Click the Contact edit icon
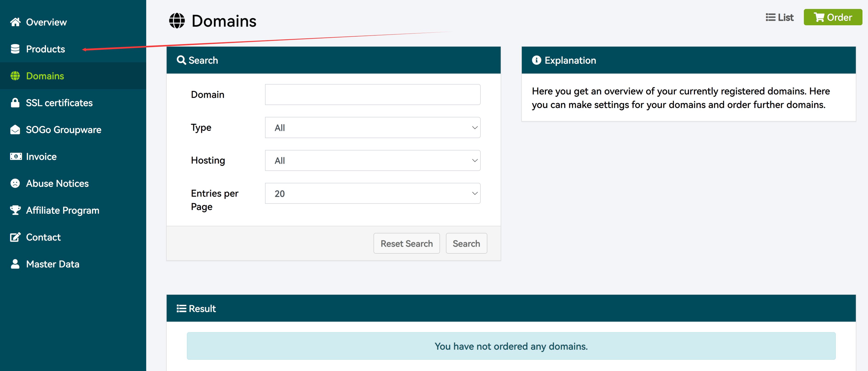Viewport: 868px width, 371px height. (x=15, y=237)
